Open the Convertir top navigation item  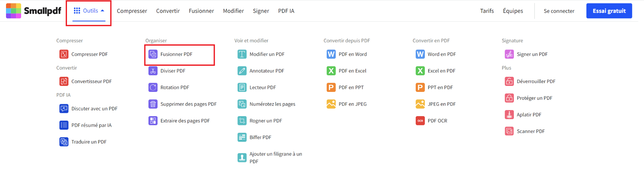[x=168, y=11]
